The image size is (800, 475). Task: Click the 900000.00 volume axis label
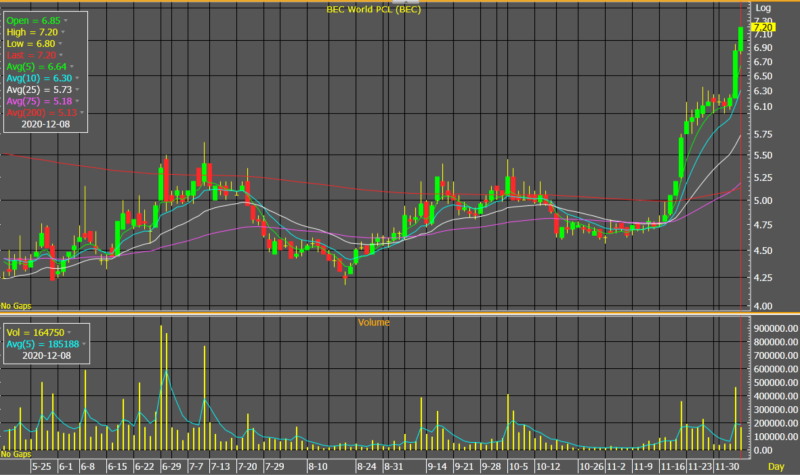(776, 329)
